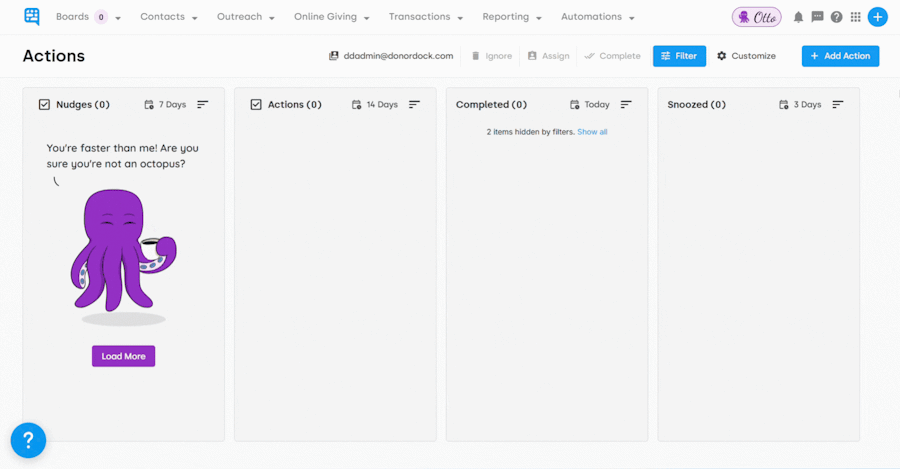The width and height of the screenshot is (900, 469).
Task: Open the chat messages icon
Action: (x=817, y=17)
